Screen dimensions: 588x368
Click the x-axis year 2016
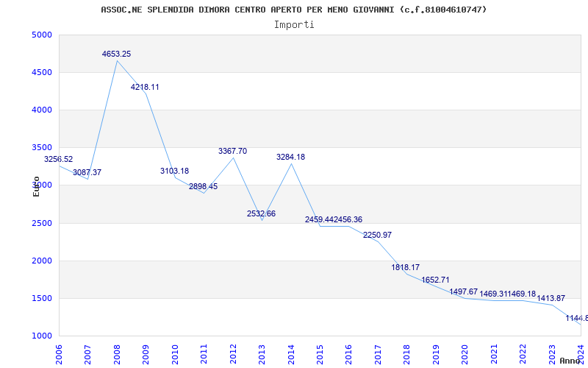(x=348, y=355)
